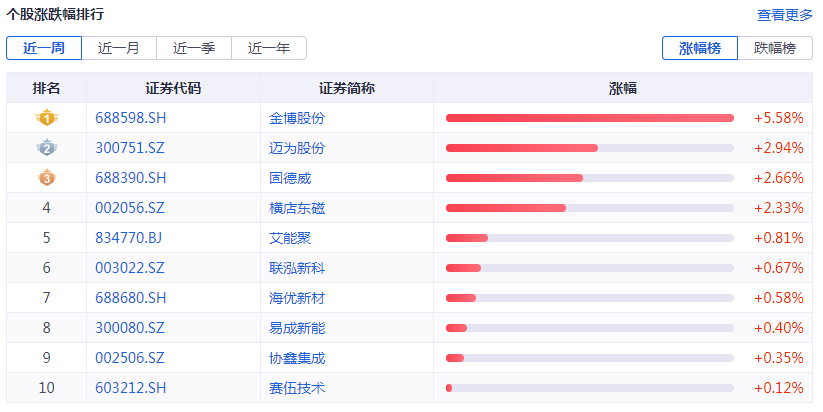Select the 近一年 time range tab
823x412 pixels.
(x=269, y=48)
